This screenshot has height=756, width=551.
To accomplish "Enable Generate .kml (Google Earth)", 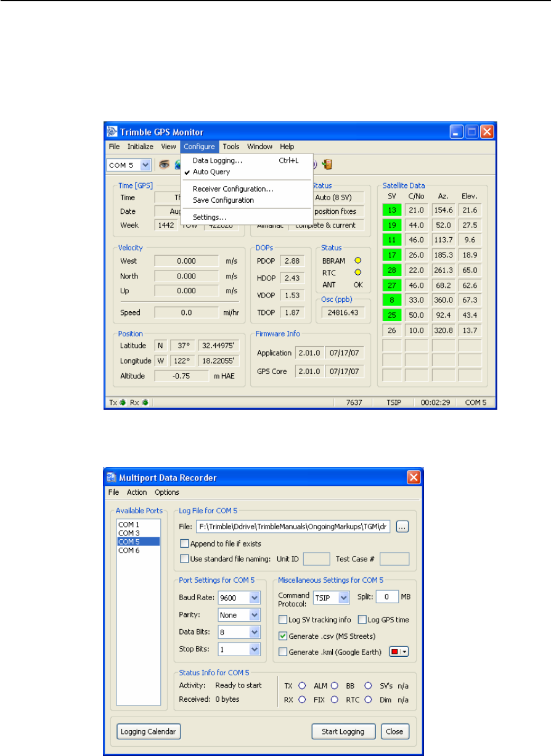I will coord(283,652).
